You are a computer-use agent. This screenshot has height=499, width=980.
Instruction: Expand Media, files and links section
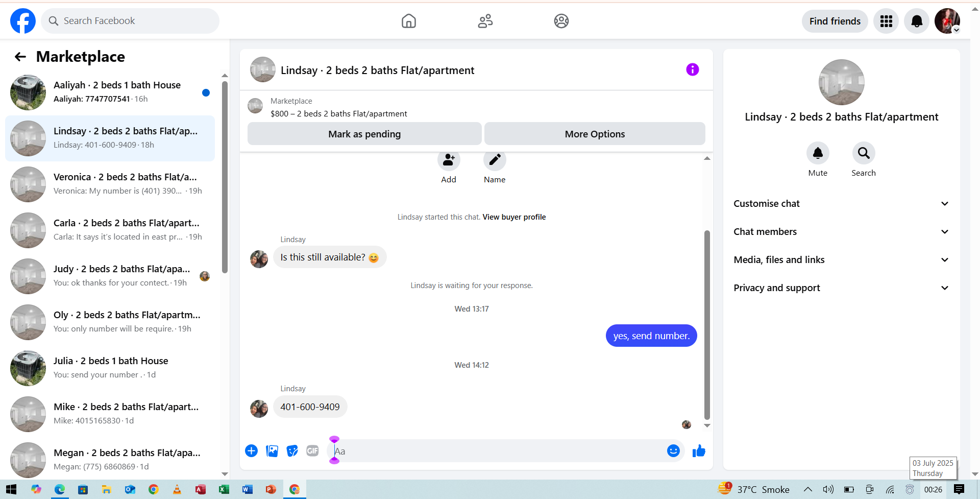coord(841,260)
